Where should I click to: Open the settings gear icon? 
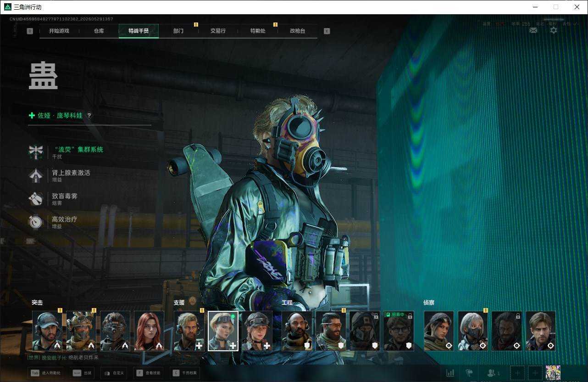(x=554, y=30)
